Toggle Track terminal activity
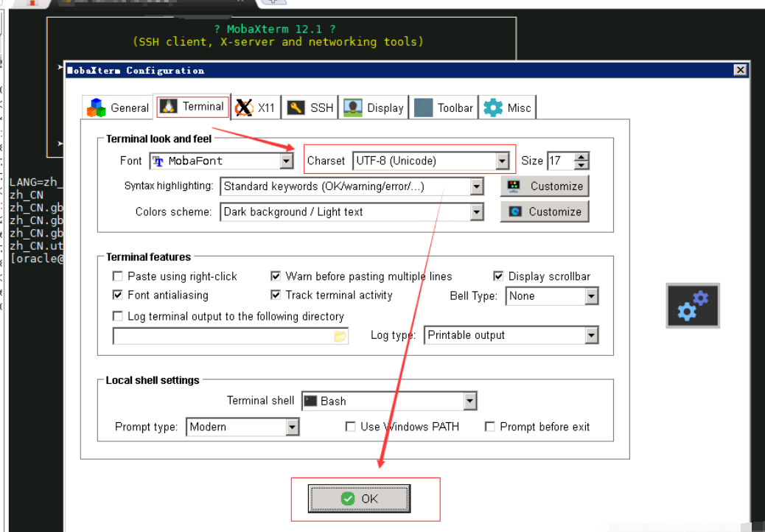 pos(276,295)
